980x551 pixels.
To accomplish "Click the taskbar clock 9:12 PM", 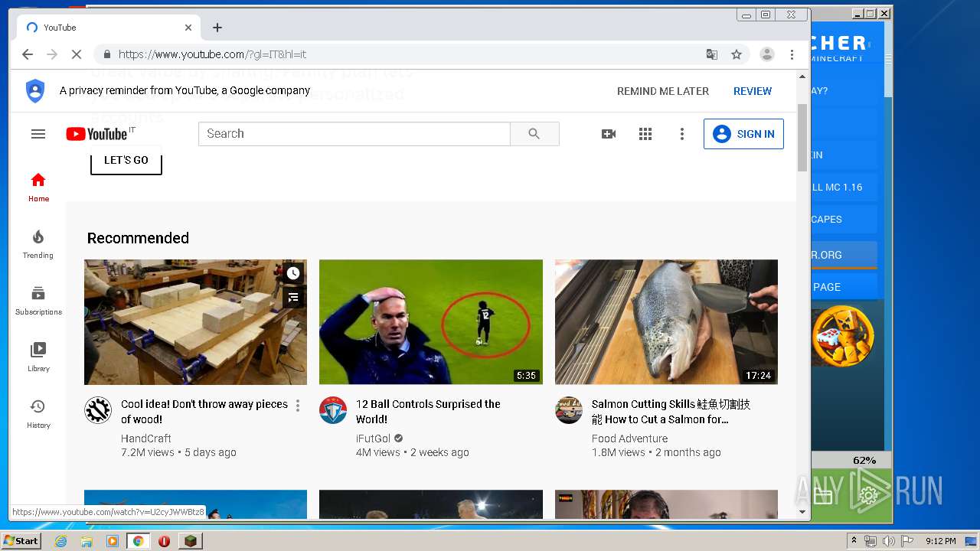I will pyautogui.click(x=941, y=541).
